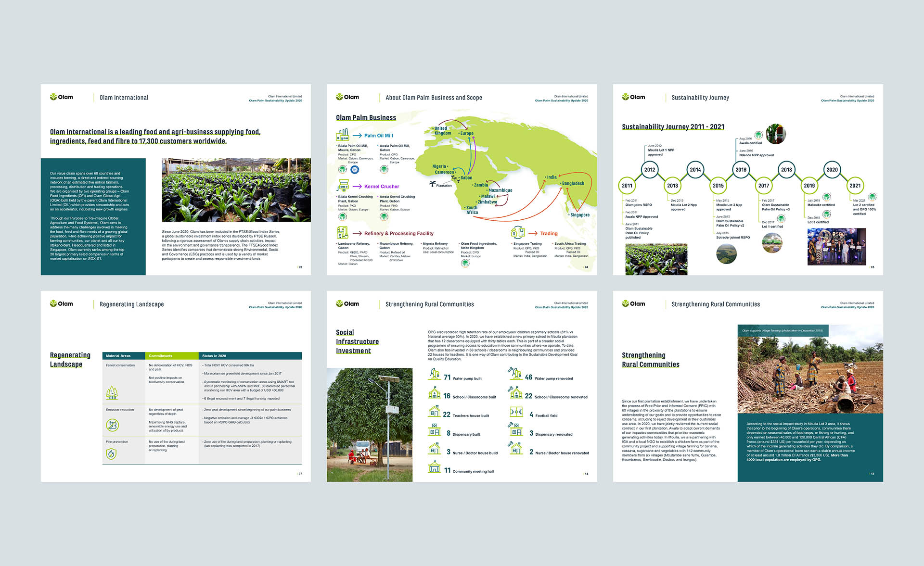Click the Olam logo on the Sustainability Journey slide
The image size is (924, 566).
click(633, 97)
